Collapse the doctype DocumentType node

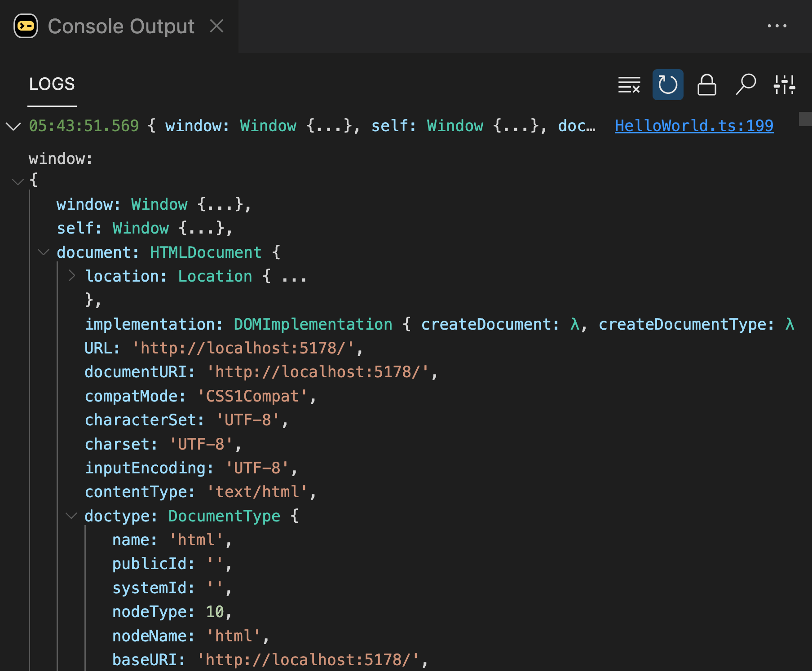(x=71, y=516)
